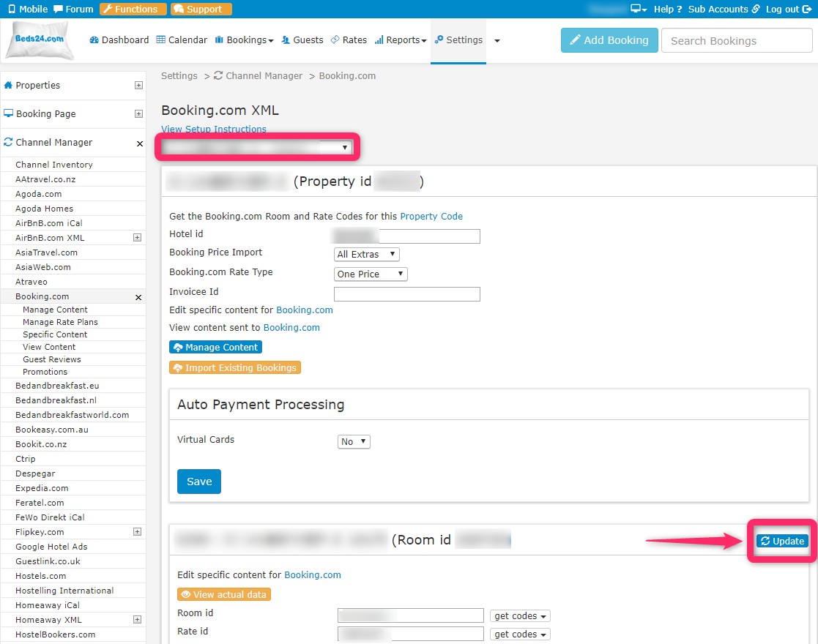Focus the Search Bookings field
Screen dimensions: 818x644
click(737, 40)
